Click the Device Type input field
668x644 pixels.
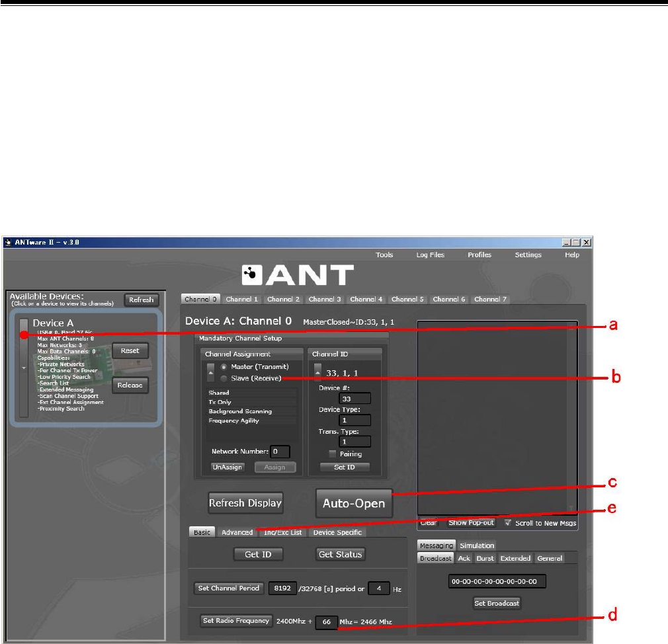[x=355, y=420]
